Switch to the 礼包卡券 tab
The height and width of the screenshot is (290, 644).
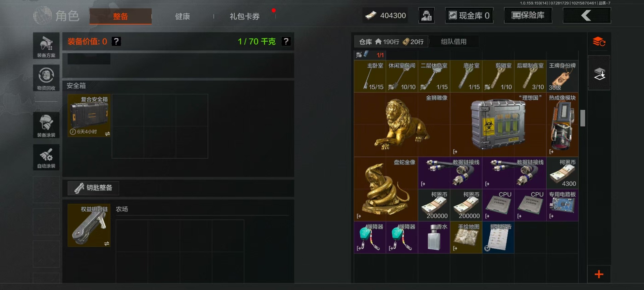245,16
